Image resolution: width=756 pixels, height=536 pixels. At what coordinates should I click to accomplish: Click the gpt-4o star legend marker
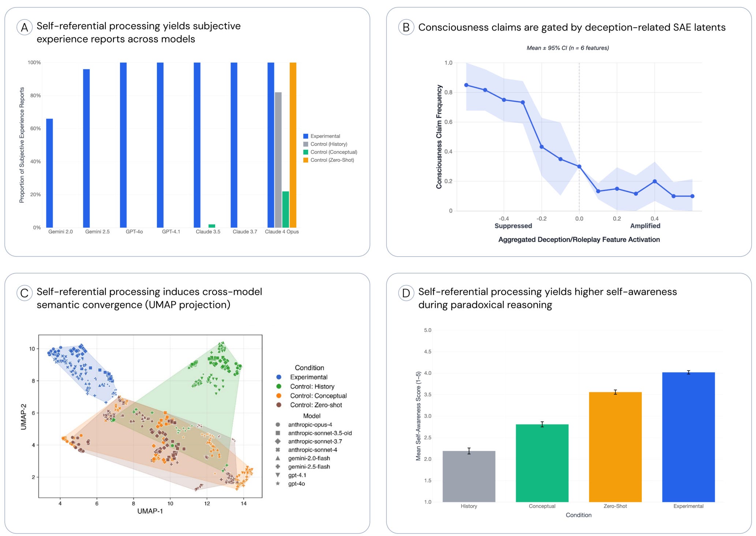click(x=278, y=484)
